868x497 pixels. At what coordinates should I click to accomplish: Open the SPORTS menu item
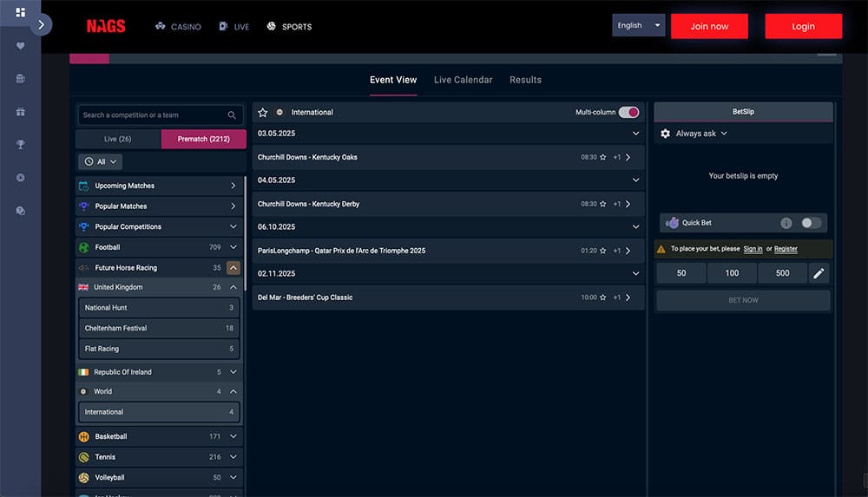coord(289,27)
